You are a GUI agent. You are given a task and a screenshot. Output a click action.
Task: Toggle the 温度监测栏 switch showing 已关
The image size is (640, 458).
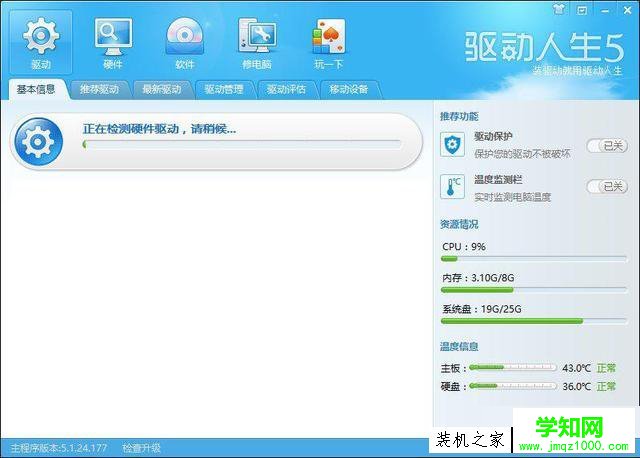point(607,187)
